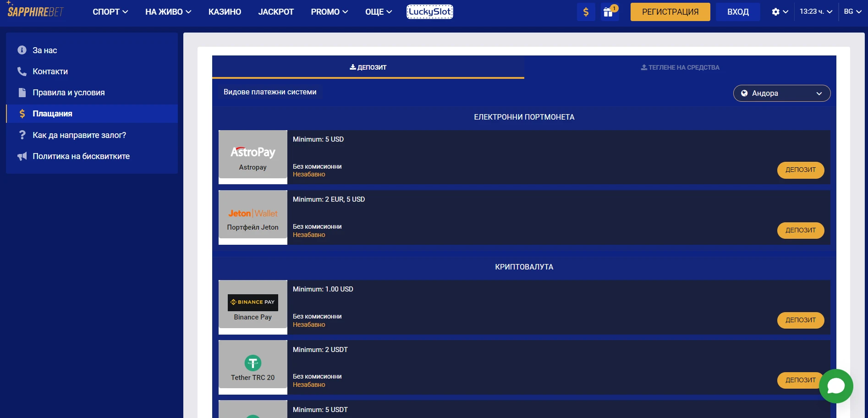Screen dimensions: 868x418
Task: Click the phone icon beside Контакти
Action: [x=22, y=71]
